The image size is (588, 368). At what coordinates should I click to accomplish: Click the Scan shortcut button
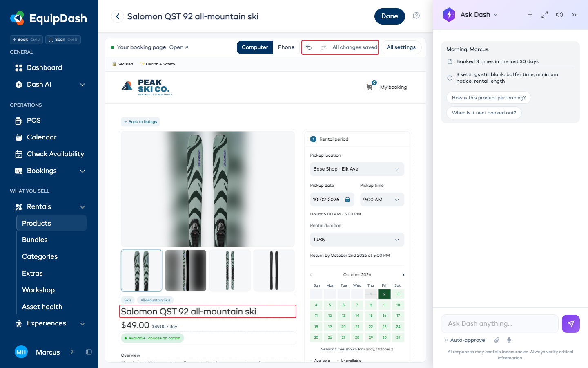(63, 40)
